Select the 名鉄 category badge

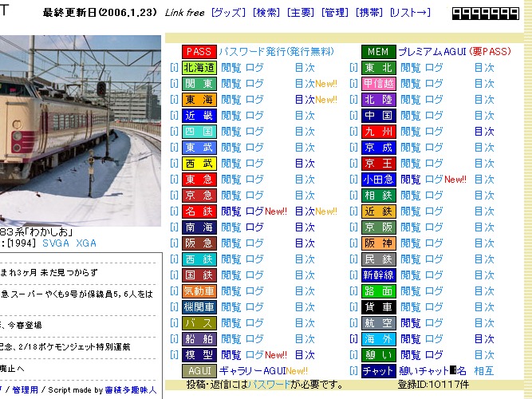click(x=199, y=211)
